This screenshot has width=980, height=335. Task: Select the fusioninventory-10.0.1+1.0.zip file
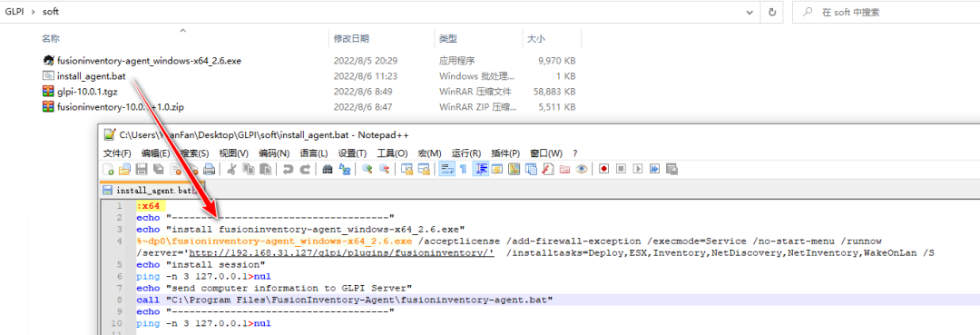pos(120,107)
